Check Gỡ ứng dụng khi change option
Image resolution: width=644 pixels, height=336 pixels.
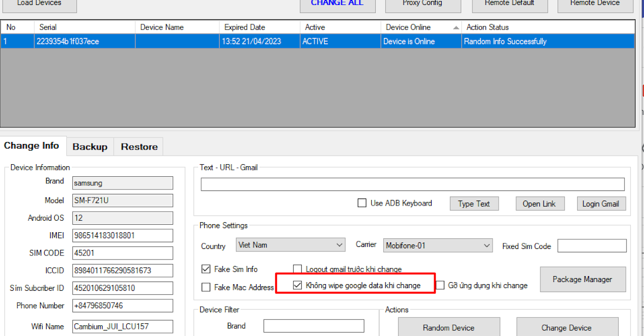click(x=440, y=285)
